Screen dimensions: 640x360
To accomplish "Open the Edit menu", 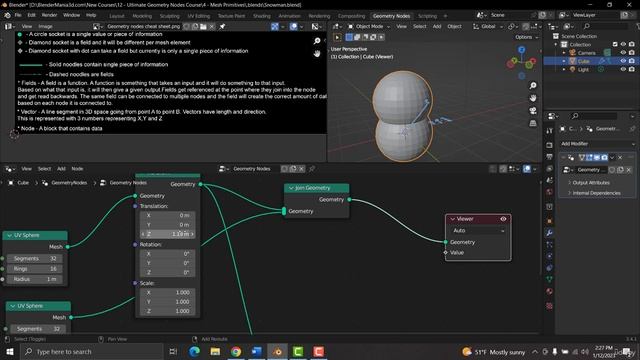I will (31, 15).
